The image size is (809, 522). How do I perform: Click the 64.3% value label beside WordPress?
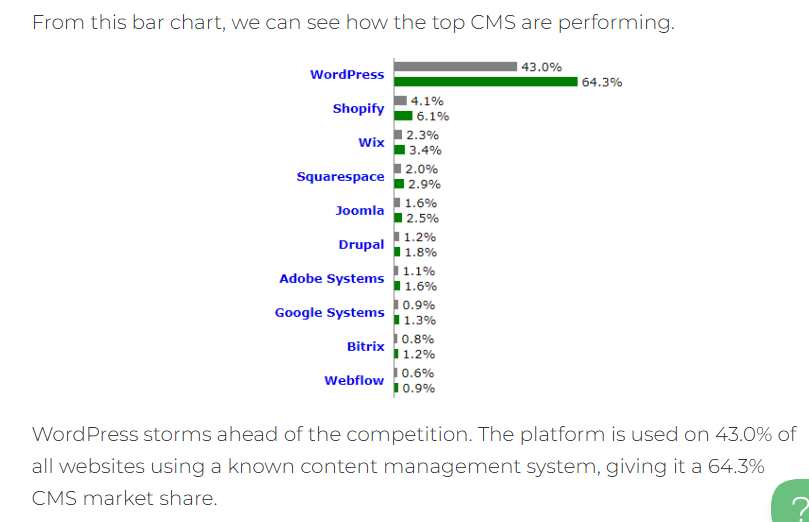(x=602, y=83)
